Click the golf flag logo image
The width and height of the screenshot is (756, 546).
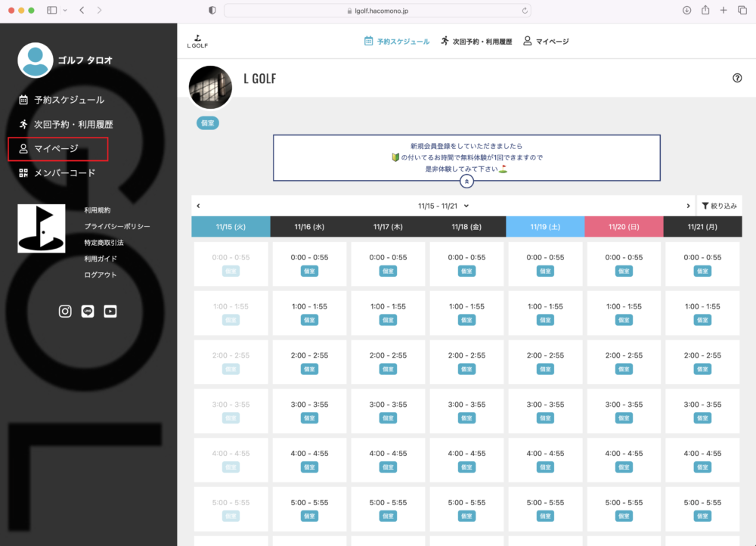click(x=42, y=228)
